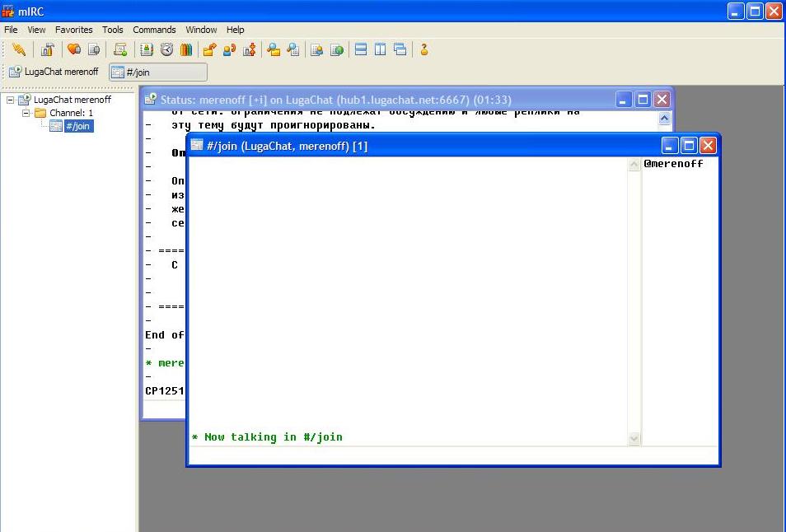Open Log Files magnifier document icon

[293, 49]
